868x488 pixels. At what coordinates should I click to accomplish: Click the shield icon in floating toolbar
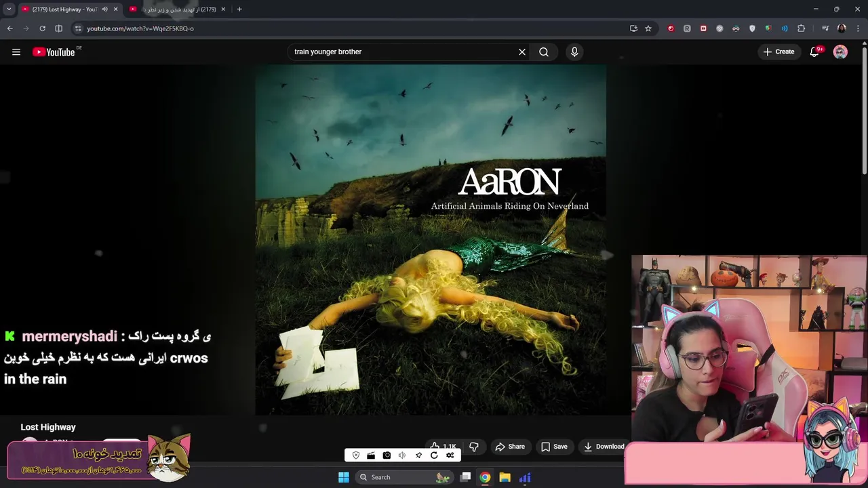tap(356, 455)
